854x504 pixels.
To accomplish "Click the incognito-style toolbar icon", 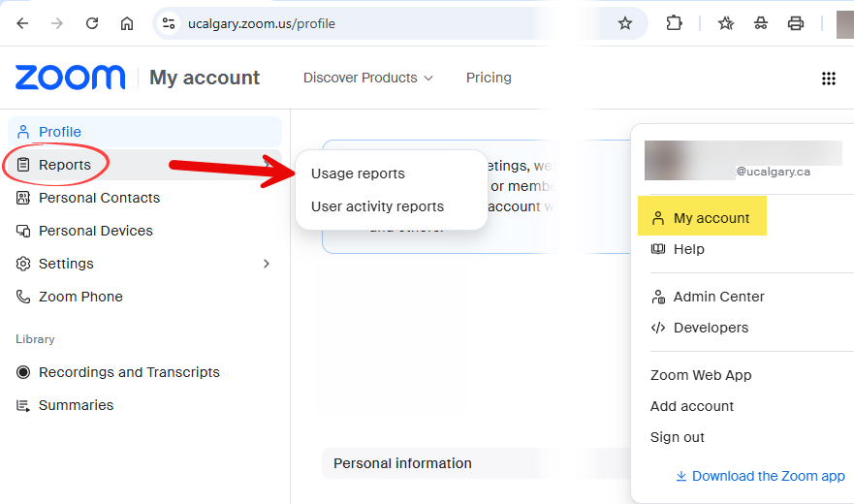I will tap(760, 23).
